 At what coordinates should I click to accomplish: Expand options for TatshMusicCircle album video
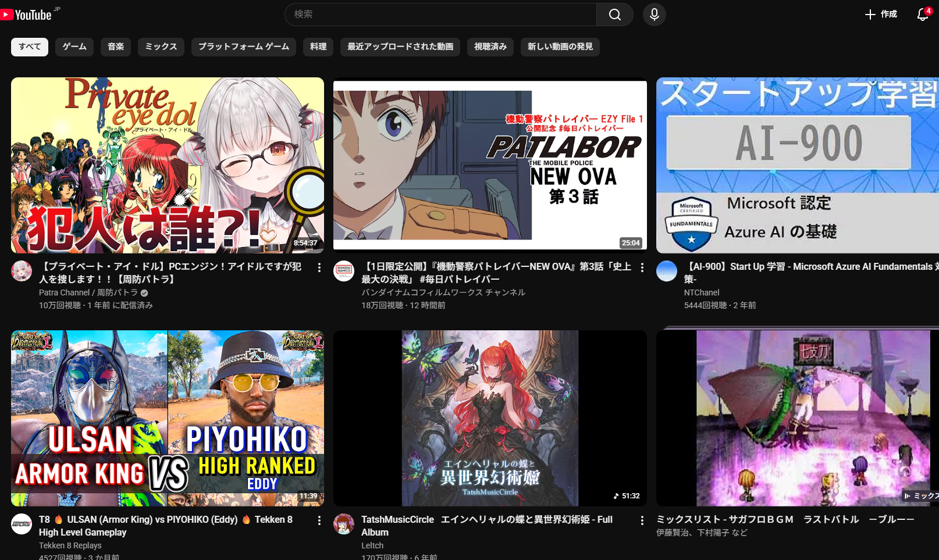click(x=642, y=520)
